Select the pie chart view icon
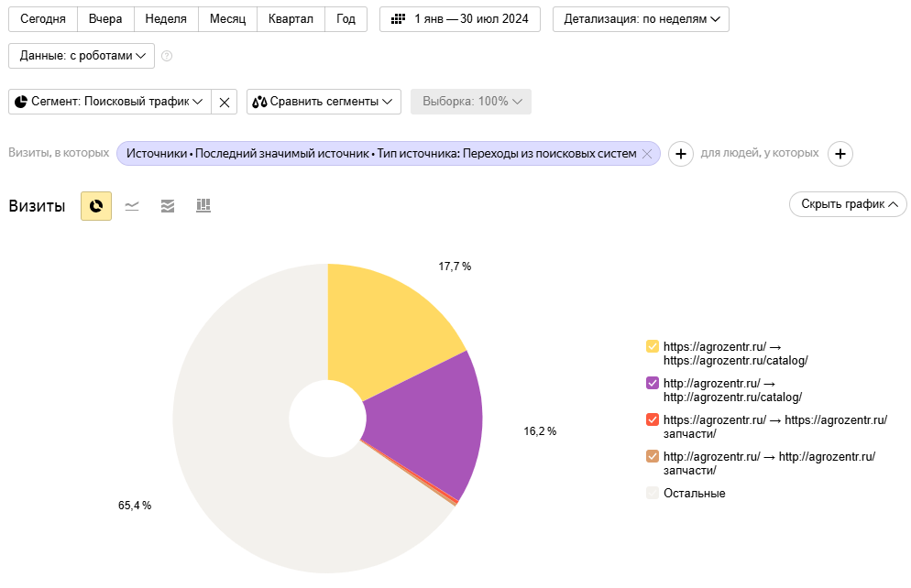The image size is (911, 588). (96, 206)
